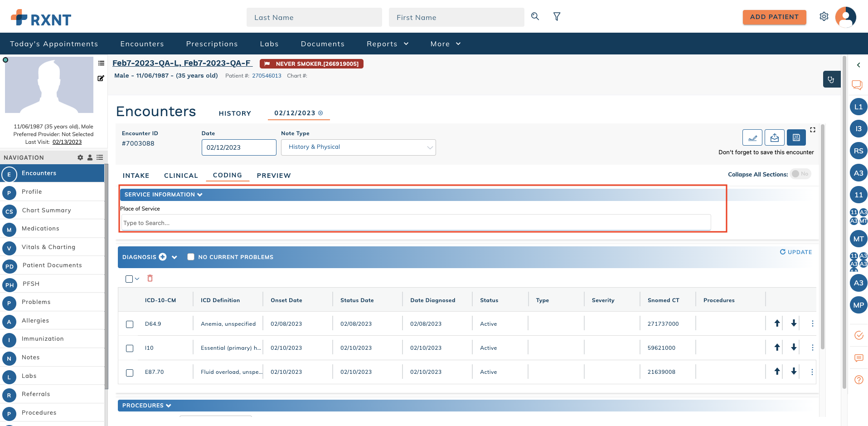
Task: Click the sign encounter icon
Action: (752, 137)
